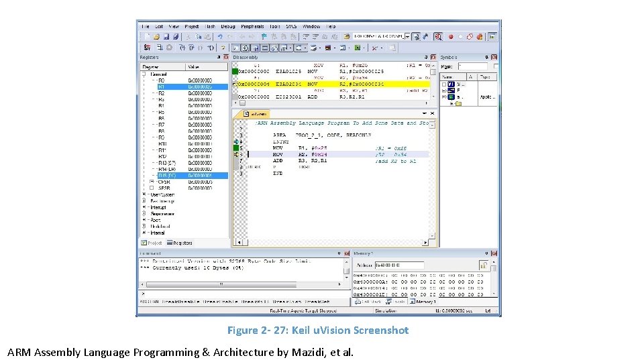
Task: Click the Find in Files icon
Action: [x=347, y=36]
